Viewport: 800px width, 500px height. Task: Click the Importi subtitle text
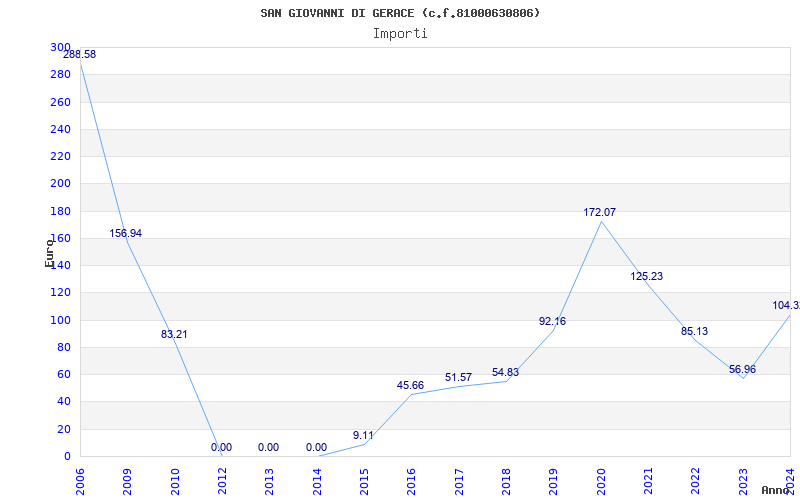[400, 33]
